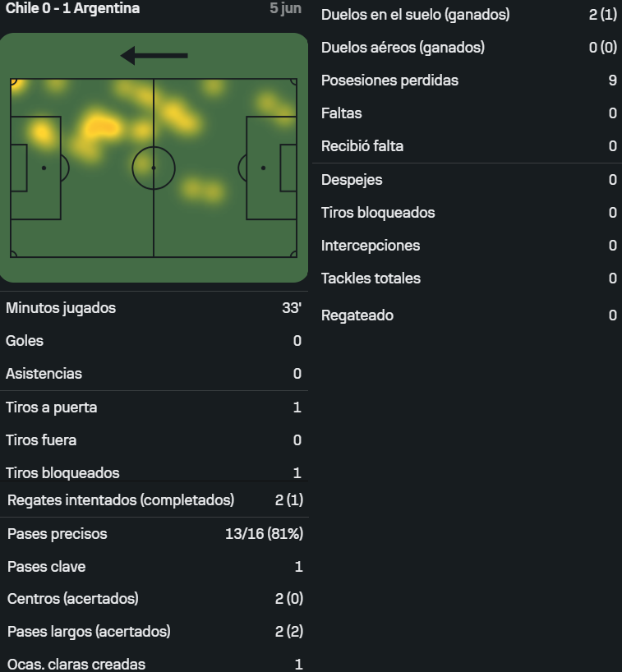Image resolution: width=622 pixels, height=672 pixels.
Task: Select the Regates intentados (completados) row
Action: (154, 500)
